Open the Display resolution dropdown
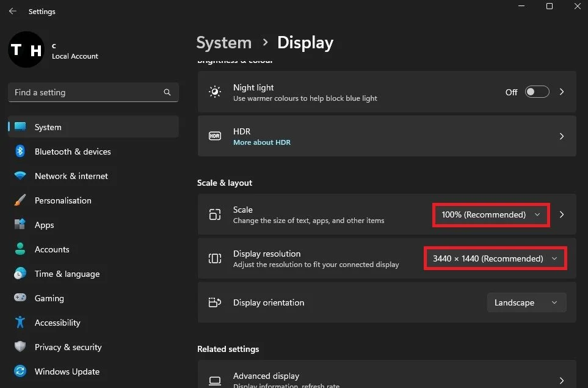588x388 pixels. (x=495, y=258)
